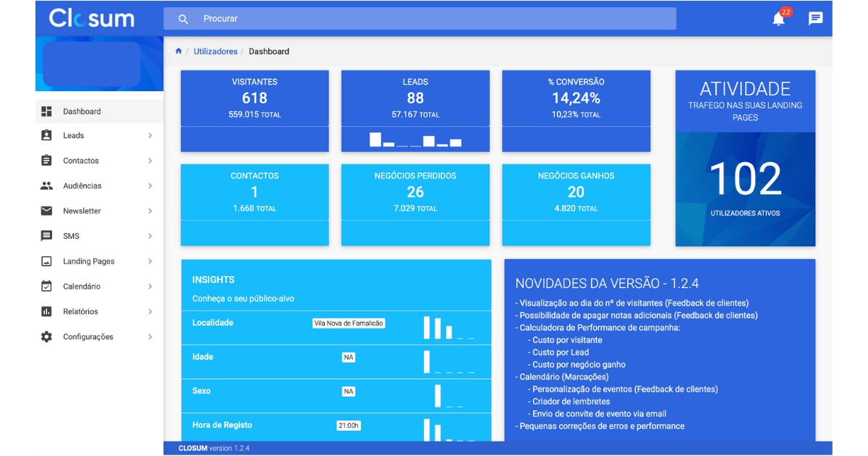Click the Leads sidebar icon
This screenshot has width=868, height=456.
pyautogui.click(x=47, y=135)
